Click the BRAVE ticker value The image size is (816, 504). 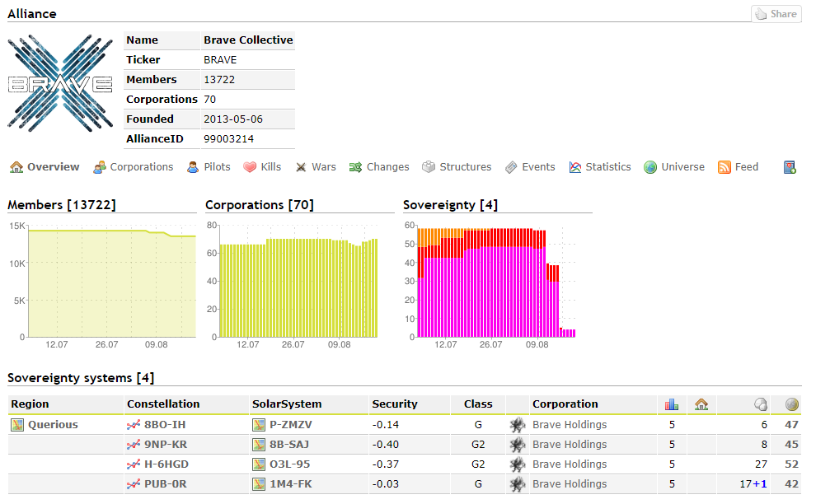220,60
